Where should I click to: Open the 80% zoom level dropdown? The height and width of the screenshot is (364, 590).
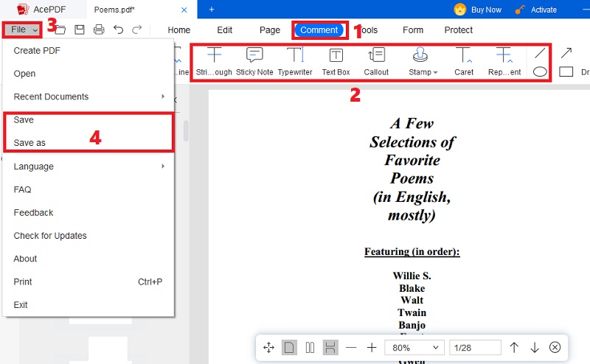(x=414, y=348)
